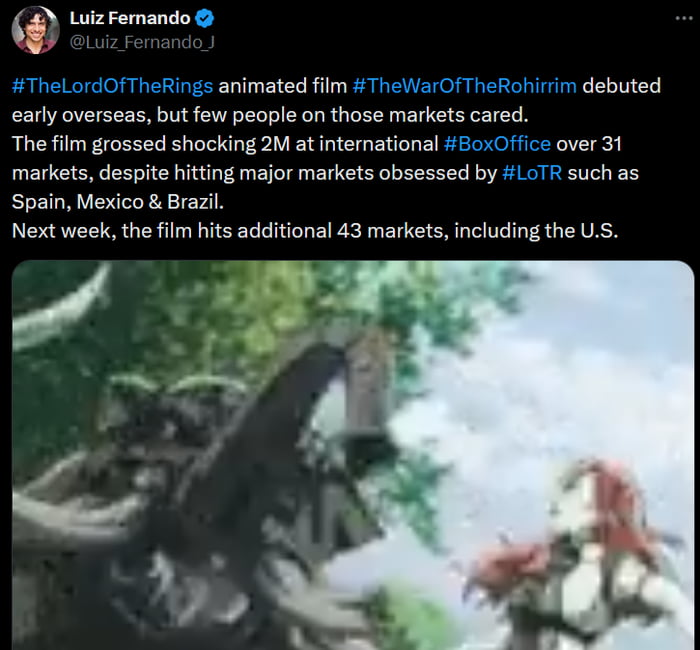Screen dimensions: 700x650
Task: Open the #BoxOffice hashtag
Action: point(497,144)
